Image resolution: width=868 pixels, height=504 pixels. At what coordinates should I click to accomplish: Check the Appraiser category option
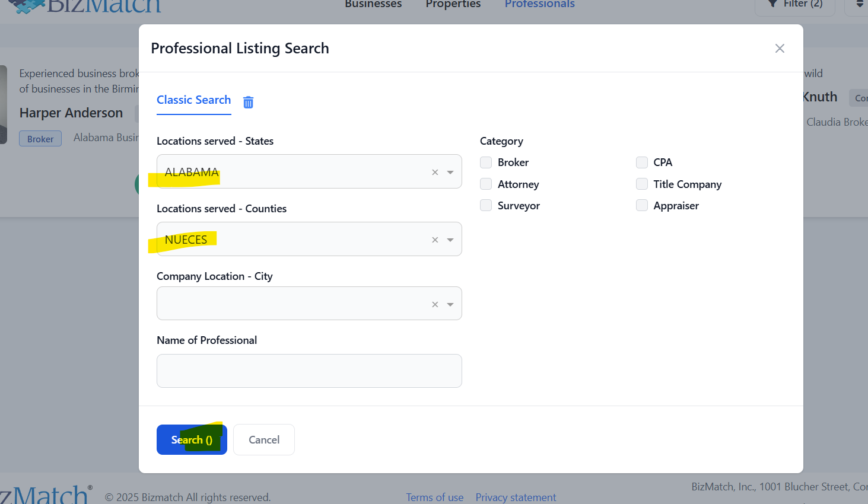(641, 205)
